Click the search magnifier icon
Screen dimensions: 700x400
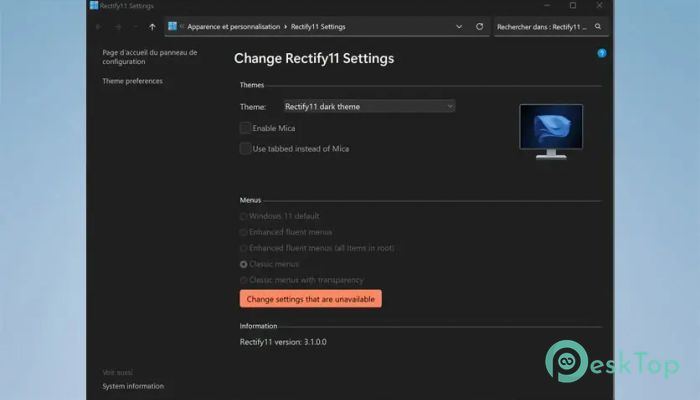pyautogui.click(x=598, y=27)
